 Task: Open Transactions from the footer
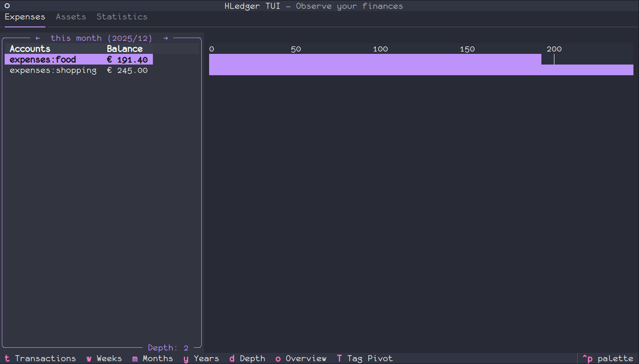click(40, 358)
